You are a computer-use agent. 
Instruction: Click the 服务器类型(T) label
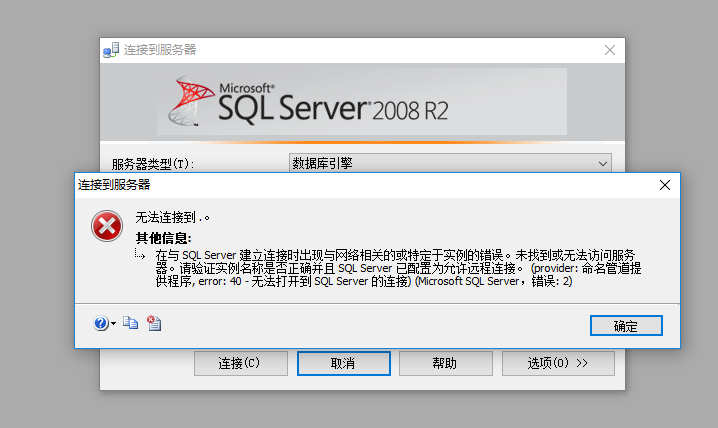tap(153, 163)
